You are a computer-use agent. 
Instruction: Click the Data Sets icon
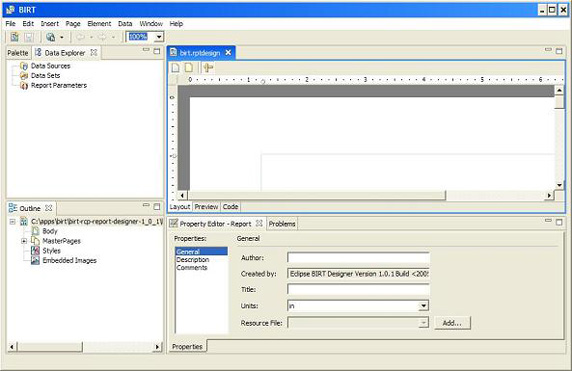24,76
